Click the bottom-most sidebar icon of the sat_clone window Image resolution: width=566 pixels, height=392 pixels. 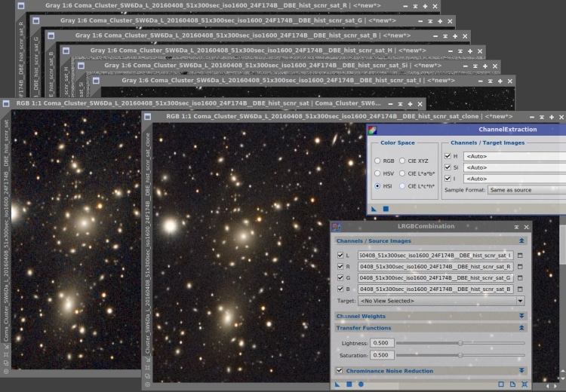pyautogui.click(x=147, y=384)
